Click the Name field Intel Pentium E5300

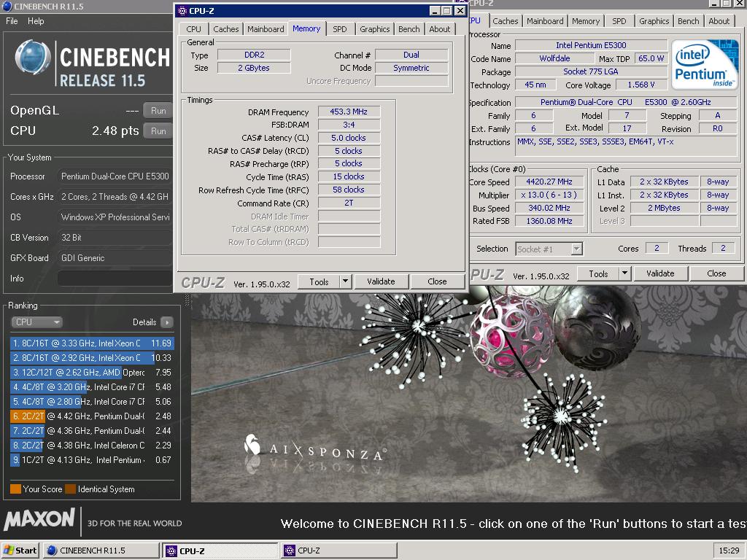point(591,45)
